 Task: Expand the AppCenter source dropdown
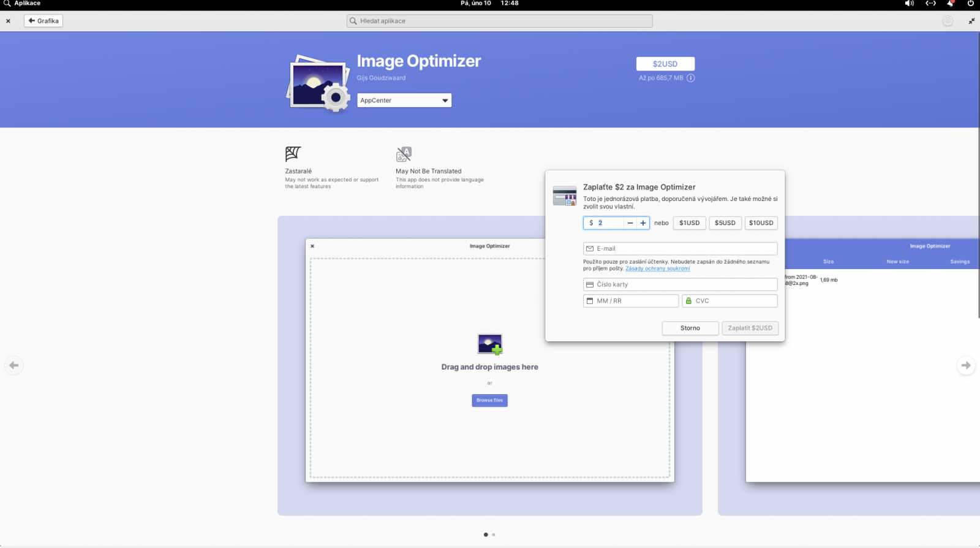click(404, 101)
